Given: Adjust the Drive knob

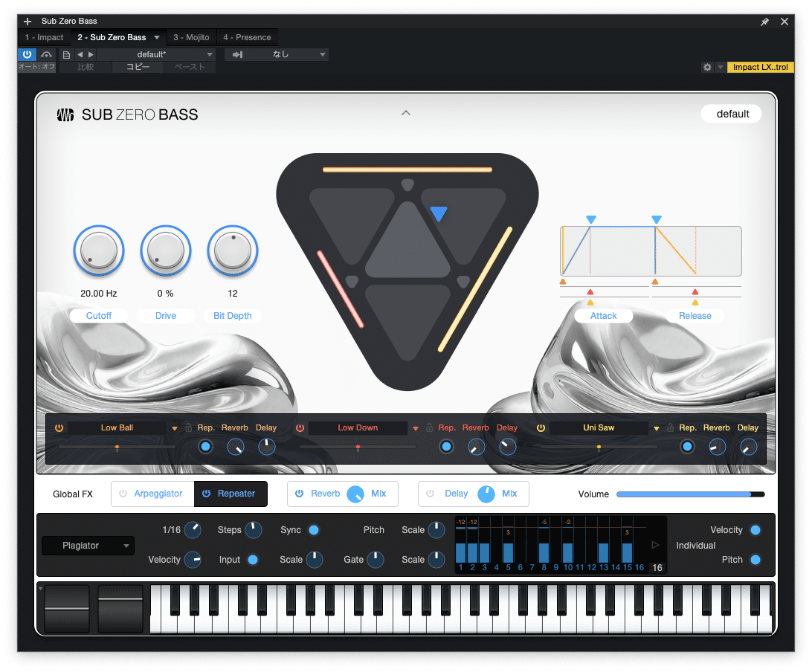Looking at the screenshot, I should pyautogui.click(x=165, y=251).
